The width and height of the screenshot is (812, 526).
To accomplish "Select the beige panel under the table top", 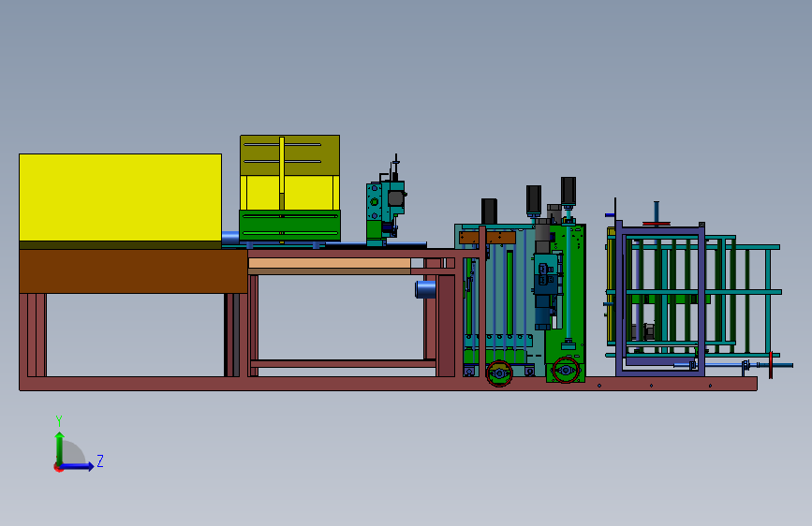I will (330, 264).
